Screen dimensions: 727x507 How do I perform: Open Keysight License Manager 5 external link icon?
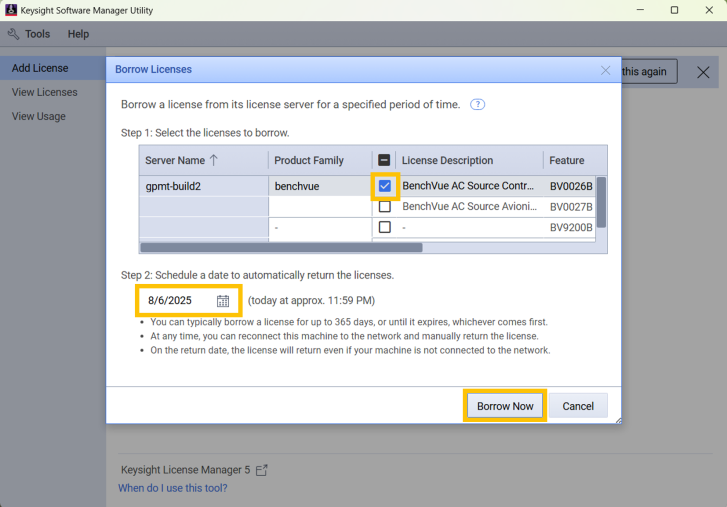click(261, 470)
